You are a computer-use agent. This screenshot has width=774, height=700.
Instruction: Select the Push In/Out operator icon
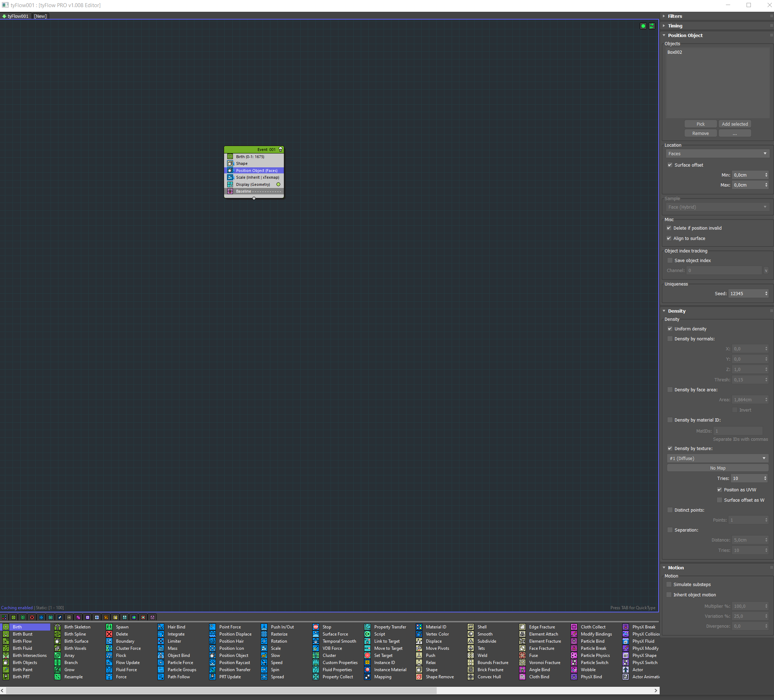264,627
